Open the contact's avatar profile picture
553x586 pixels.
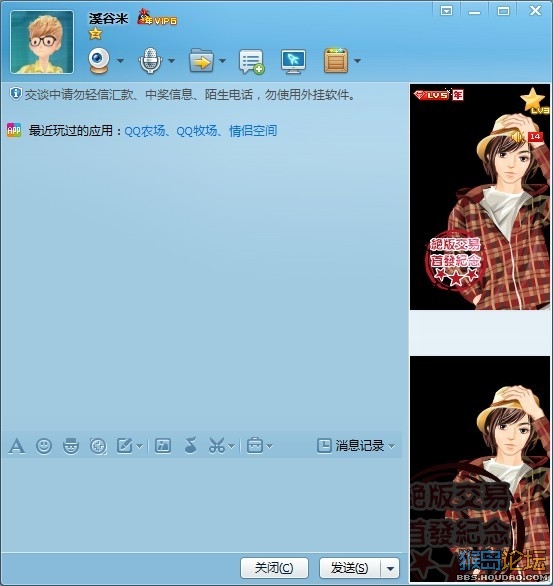click(42, 42)
